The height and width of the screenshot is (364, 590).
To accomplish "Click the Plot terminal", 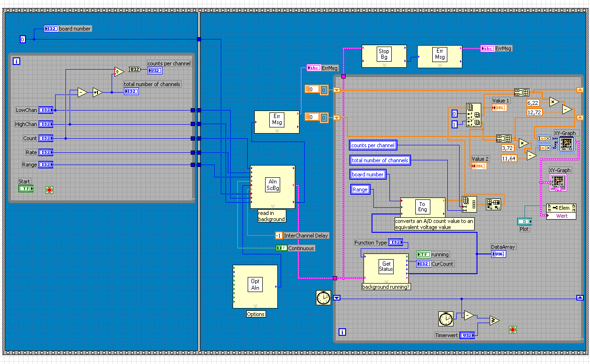I will point(524,222).
